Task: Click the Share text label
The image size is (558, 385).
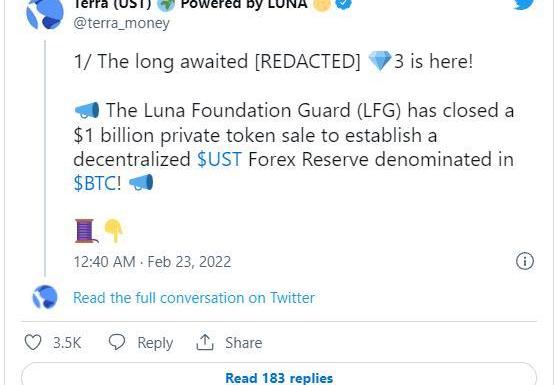Action: click(x=244, y=343)
